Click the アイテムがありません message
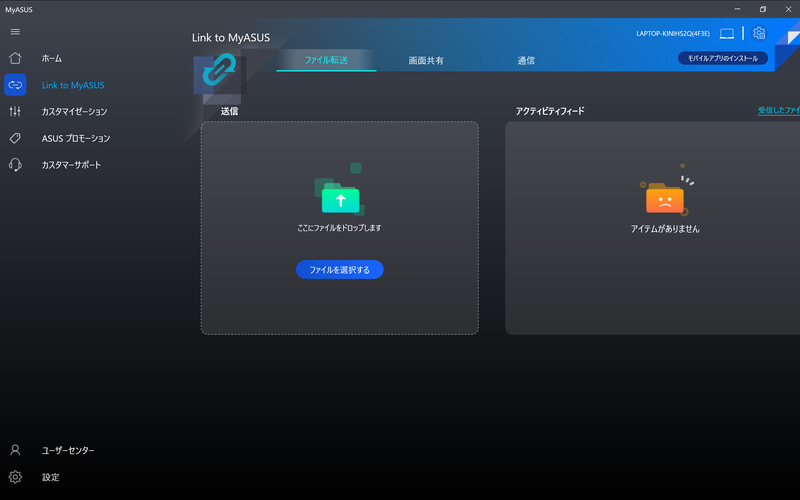This screenshot has height=500, width=800. pos(665,229)
